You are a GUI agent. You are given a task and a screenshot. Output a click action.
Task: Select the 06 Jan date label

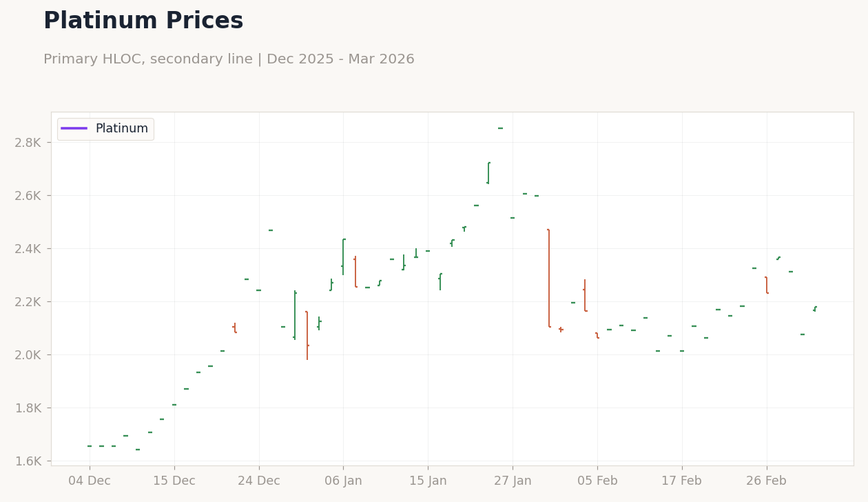pyautogui.click(x=343, y=481)
